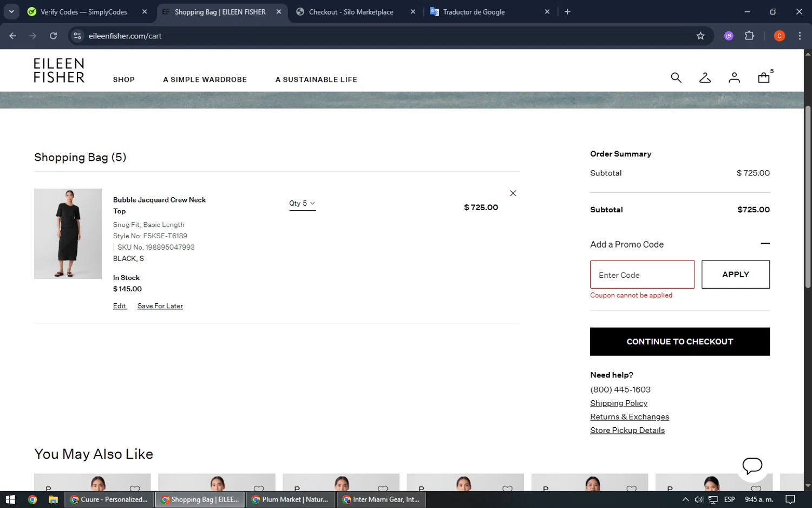Open File Explorer from the taskbar
812x508 pixels.
coord(53,499)
